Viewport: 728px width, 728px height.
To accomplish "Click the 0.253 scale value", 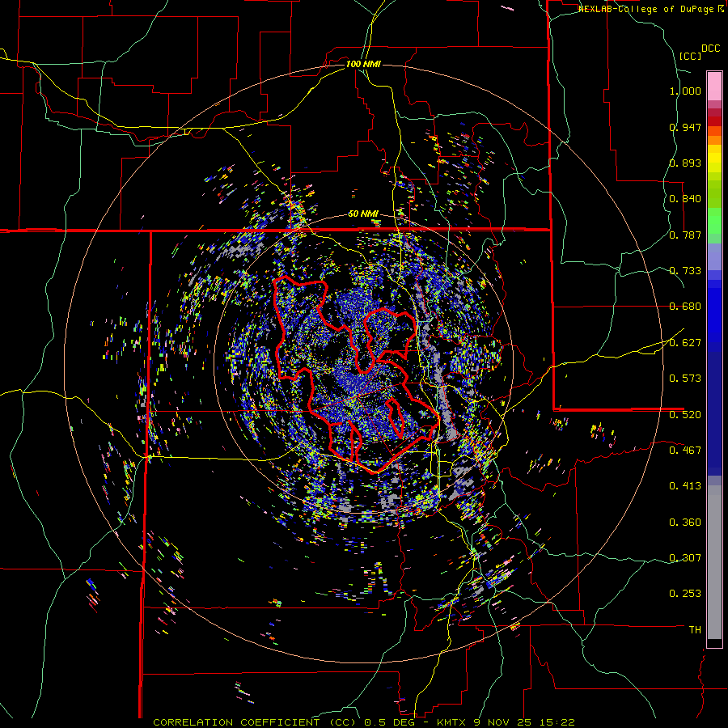I will pyautogui.click(x=685, y=594).
